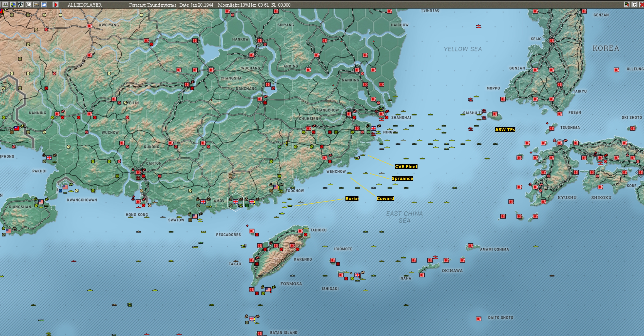Image resolution: width=644 pixels, height=336 pixels.
Task: Select the Japanese ship in the Yellow Sea
Action: pos(479,26)
